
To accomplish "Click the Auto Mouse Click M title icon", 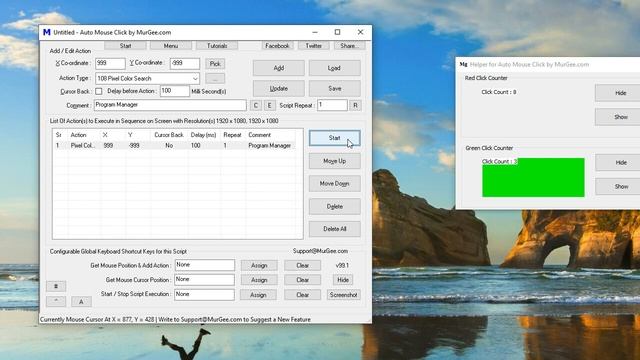I will tap(47, 32).
